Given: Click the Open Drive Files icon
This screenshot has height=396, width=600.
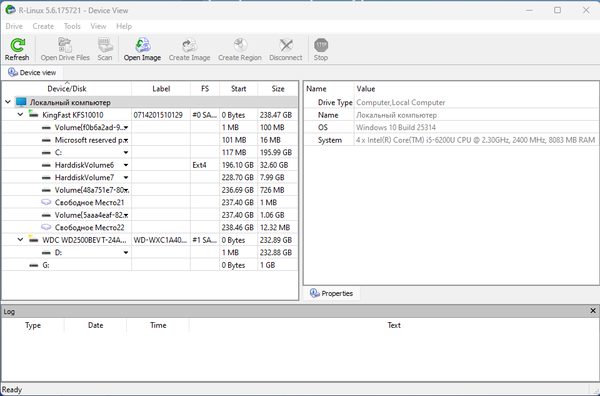Looking at the screenshot, I should pyautogui.click(x=65, y=45).
